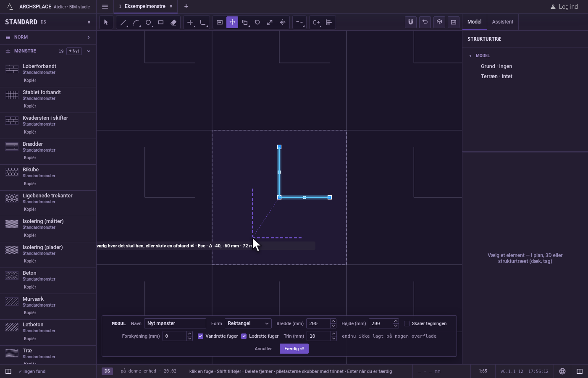Select the arrow pointer tool
This screenshot has width=588, height=378.
106,22
